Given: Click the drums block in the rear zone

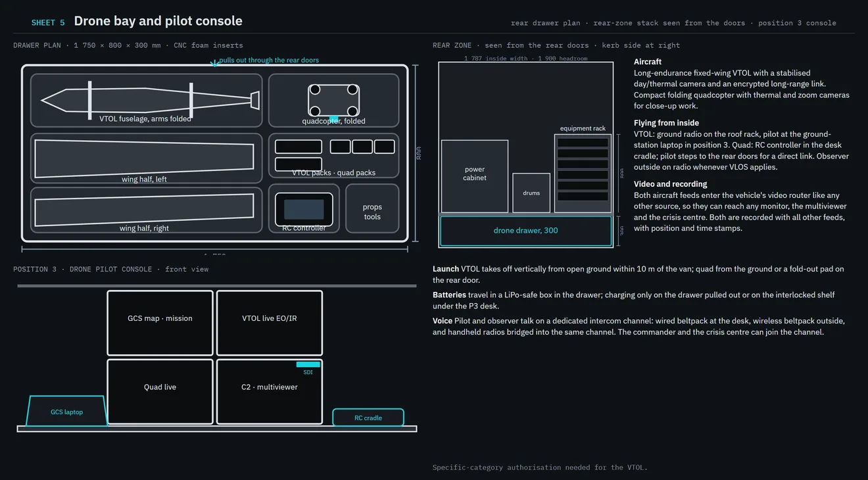Looking at the screenshot, I should click(531, 193).
